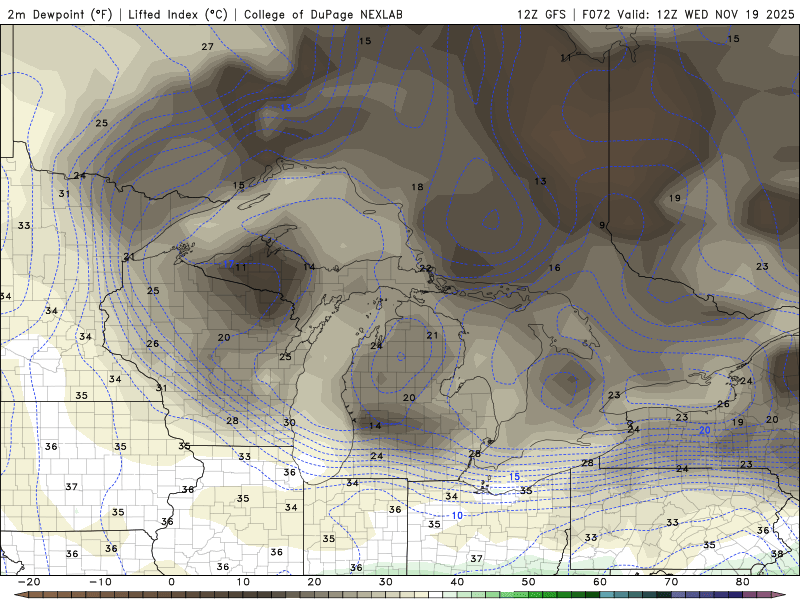Click the blue lifted index contour label 15
This screenshot has height=600, width=800.
coord(514,477)
